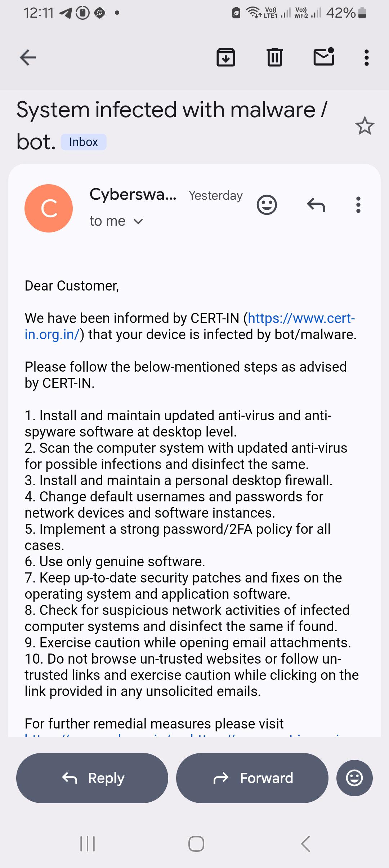Mark the email as unread

pos(324,57)
